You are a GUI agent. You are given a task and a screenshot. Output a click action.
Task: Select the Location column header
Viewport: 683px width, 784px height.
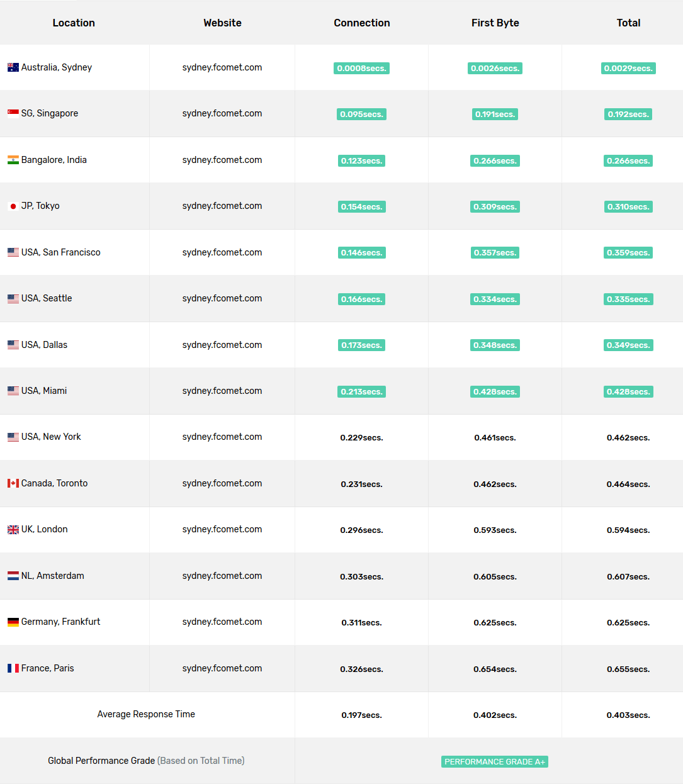tap(74, 23)
